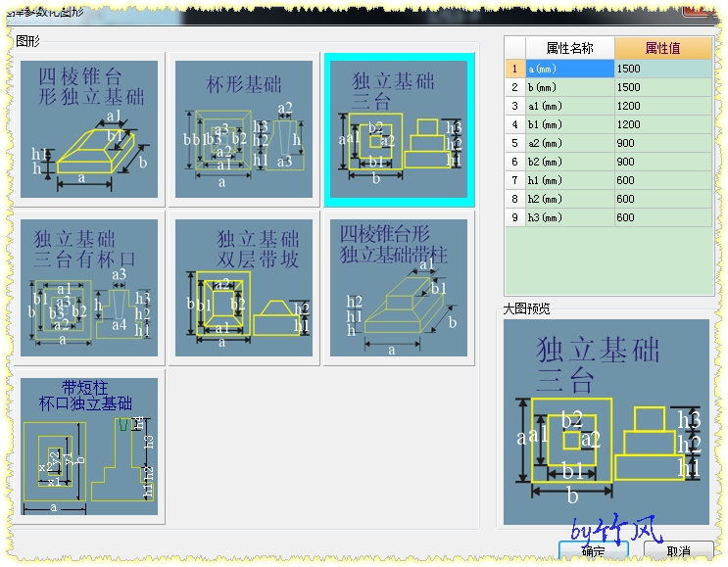Select the 独立基础双层带坡 shape thumbnail
This screenshot has width=728, height=567.
244,288
